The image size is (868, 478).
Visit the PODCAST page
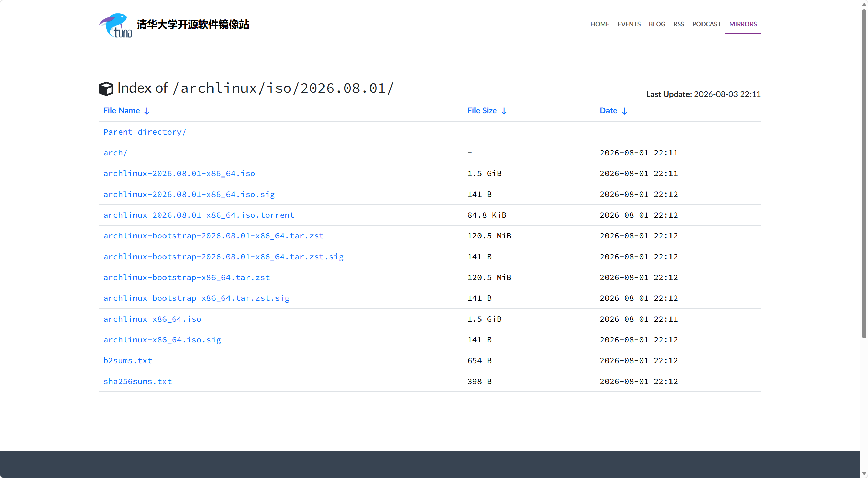click(x=707, y=24)
